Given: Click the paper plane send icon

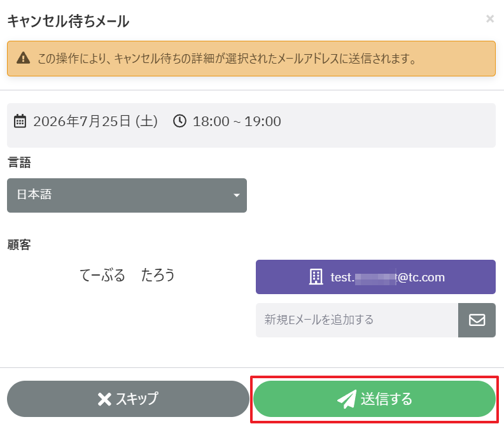Looking at the screenshot, I should click(347, 399).
